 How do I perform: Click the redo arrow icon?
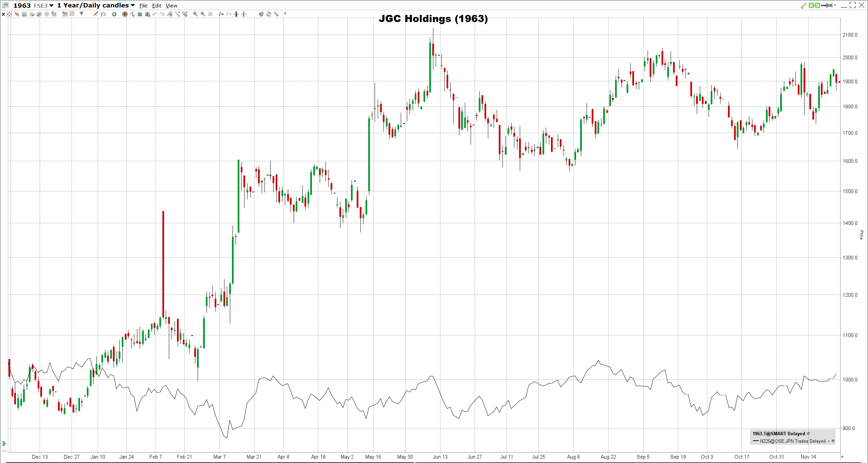(162, 14)
